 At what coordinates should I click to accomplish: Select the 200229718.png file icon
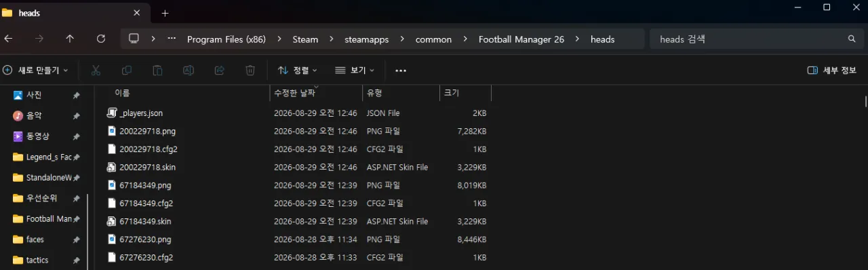click(112, 131)
